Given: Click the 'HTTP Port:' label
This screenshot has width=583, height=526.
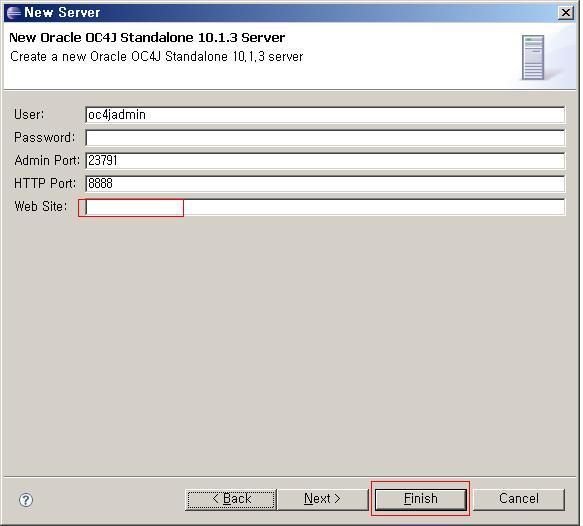Looking at the screenshot, I should pos(45,183).
